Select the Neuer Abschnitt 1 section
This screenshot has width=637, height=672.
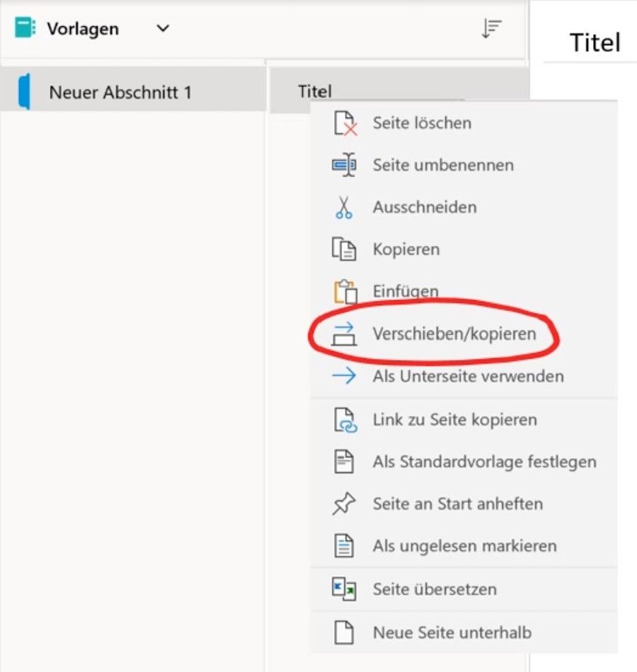click(x=120, y=92)
